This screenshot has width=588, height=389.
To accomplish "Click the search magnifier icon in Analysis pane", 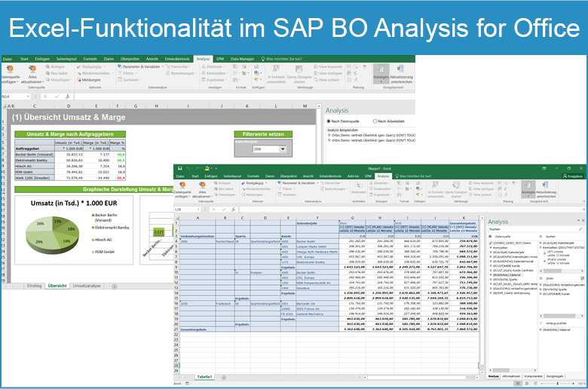I will coord(581,229).
